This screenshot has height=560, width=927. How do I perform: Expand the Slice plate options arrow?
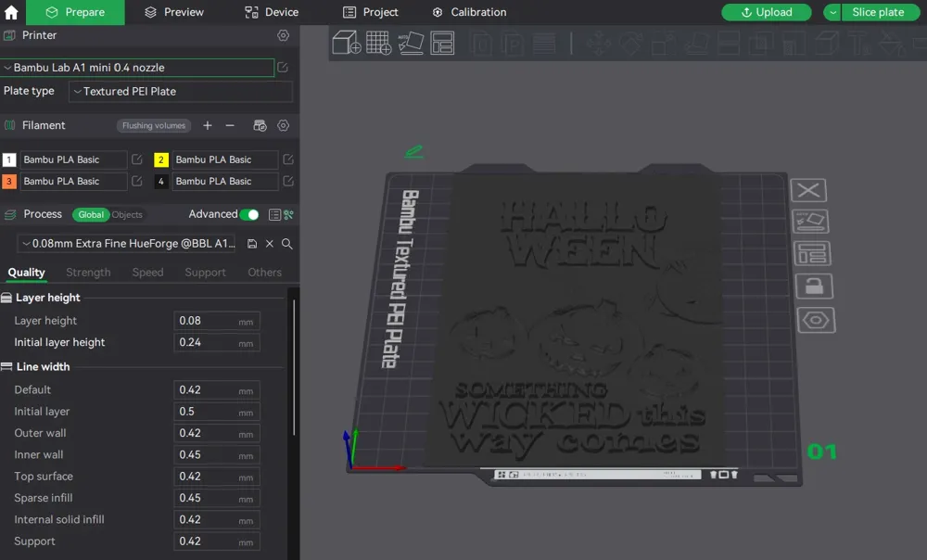[832, 12]
